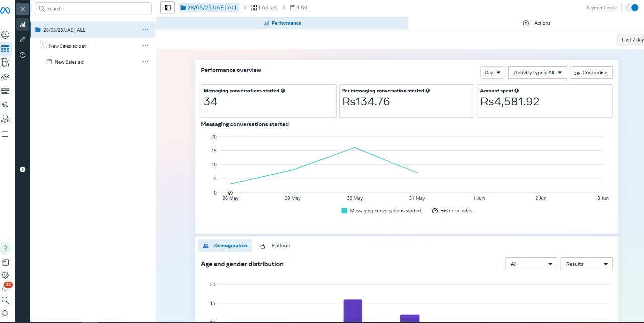Click the Meta logo icon

(x=5, y=10)
